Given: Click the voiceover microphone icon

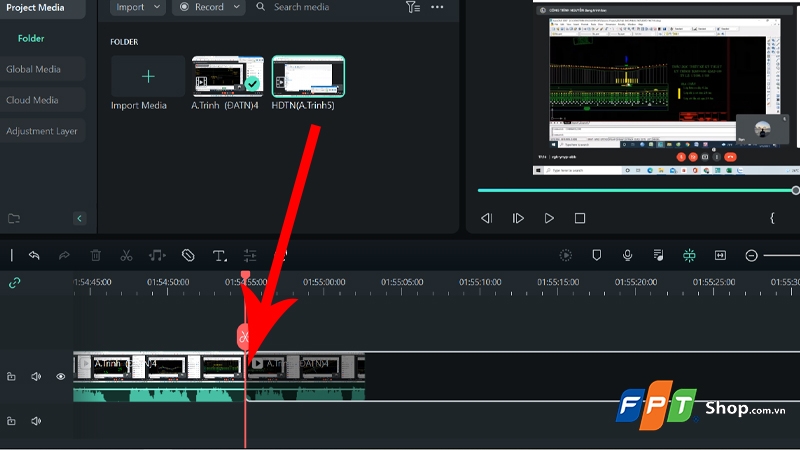Looking at the screenshot, I should click(627, 256).
